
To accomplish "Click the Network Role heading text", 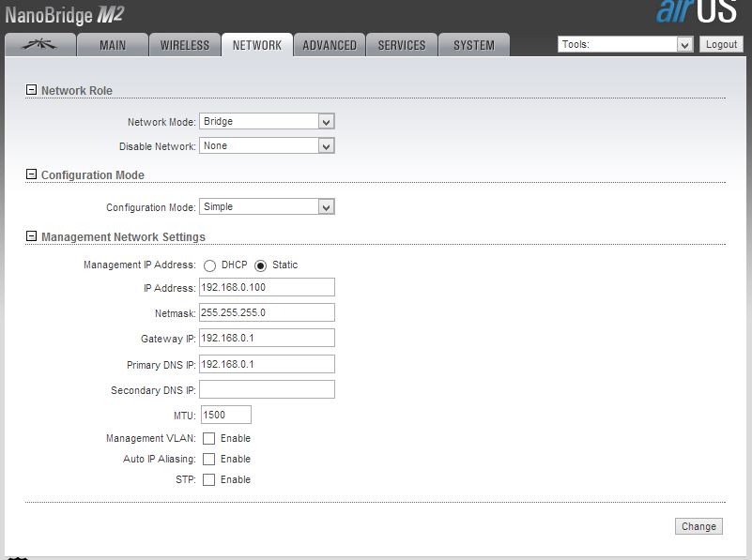I will click(x=77, y=91).
